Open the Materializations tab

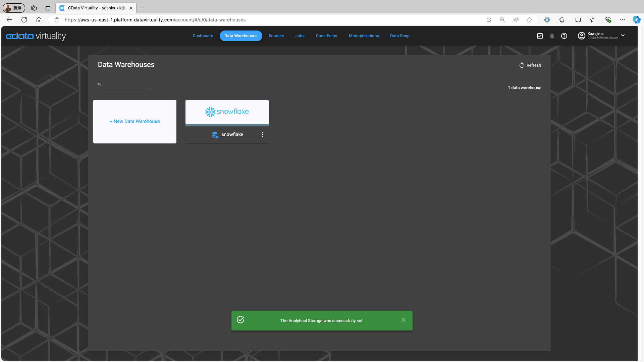364,36
